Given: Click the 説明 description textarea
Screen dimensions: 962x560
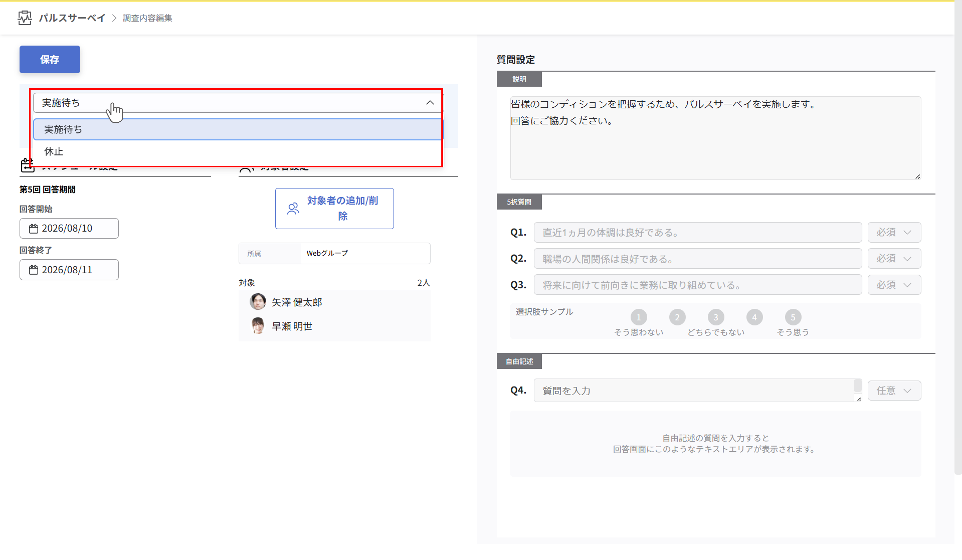Looking at the screenshot, I should click(716, 138).
